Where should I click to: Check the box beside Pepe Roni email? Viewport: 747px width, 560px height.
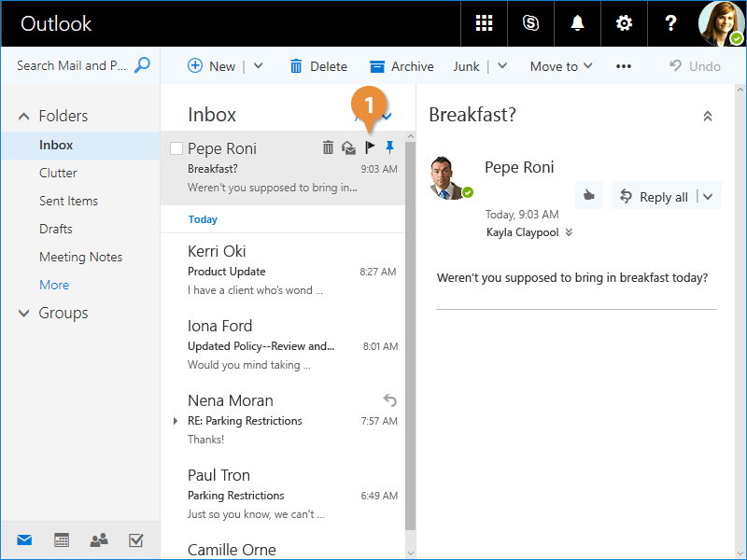176,148
